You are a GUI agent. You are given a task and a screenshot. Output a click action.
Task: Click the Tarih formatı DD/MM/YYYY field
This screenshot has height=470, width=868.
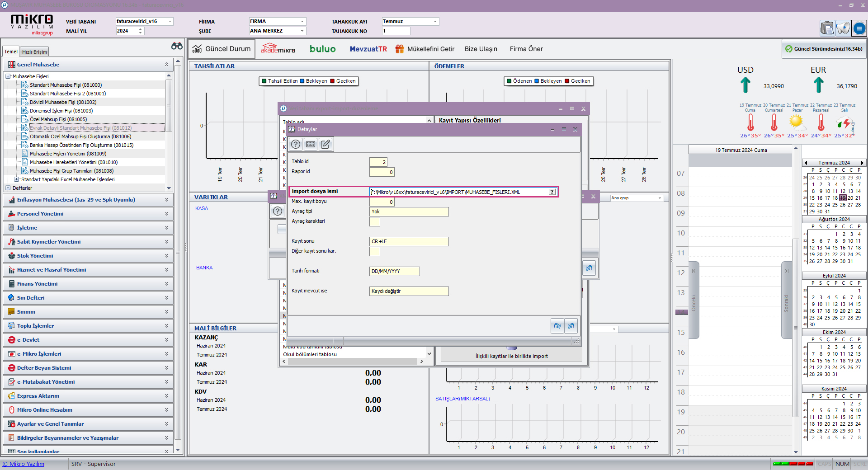coord(394,271)
